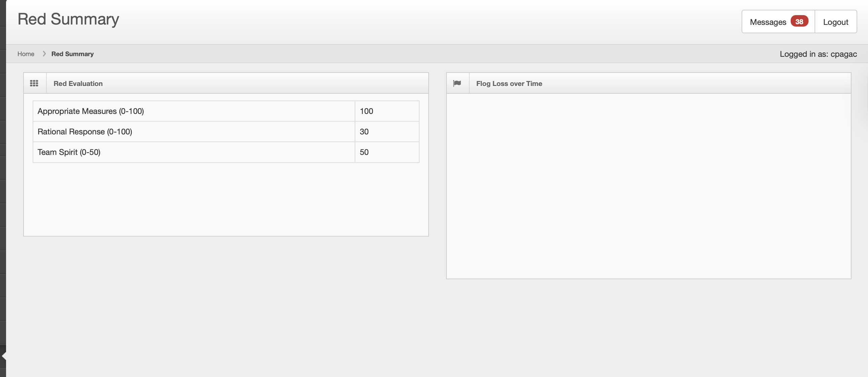Click the breadcrumb chevron separator after Home
Screen dimensions: 868x377
tap(44, 54)
